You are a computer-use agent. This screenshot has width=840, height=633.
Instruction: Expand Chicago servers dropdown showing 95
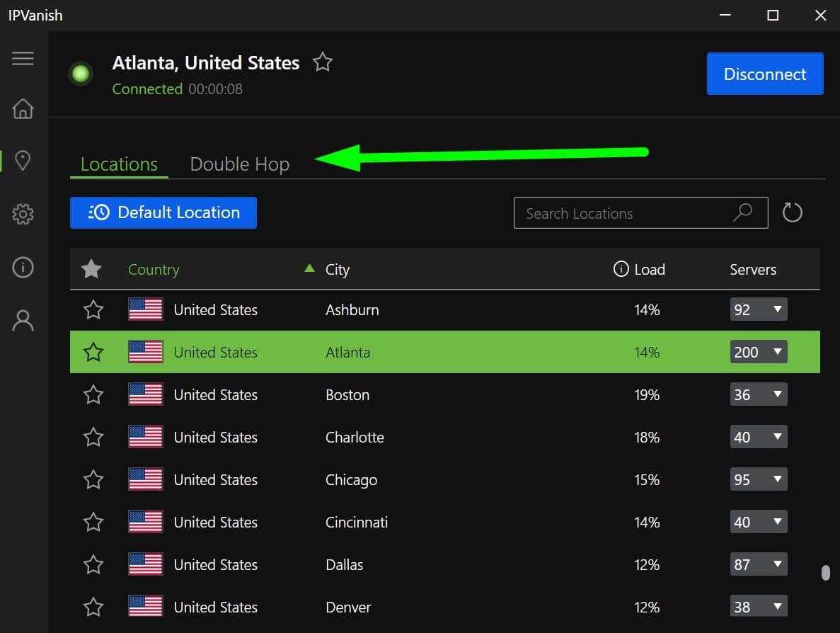point(759,479)
